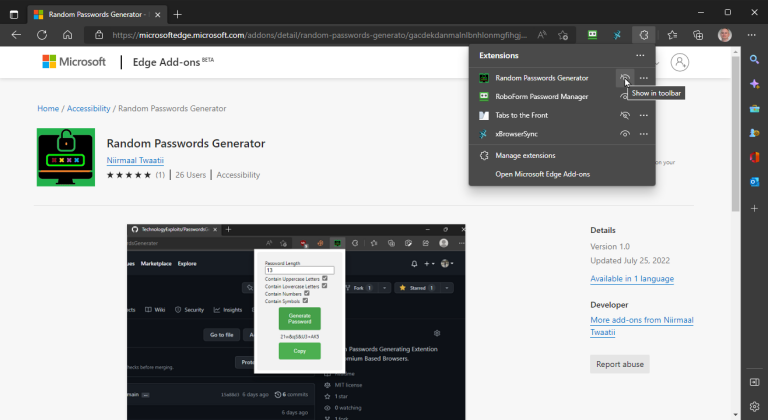The width and height of the screenshot is (768, 420).
Task: Open Available in 1 language link
Action: pos(632,278)
